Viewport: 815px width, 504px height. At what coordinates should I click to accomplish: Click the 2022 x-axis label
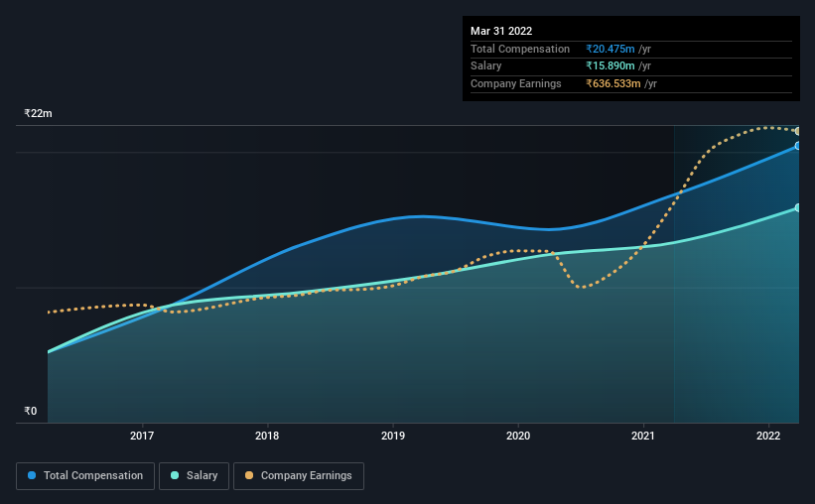(x=768, y=436)
